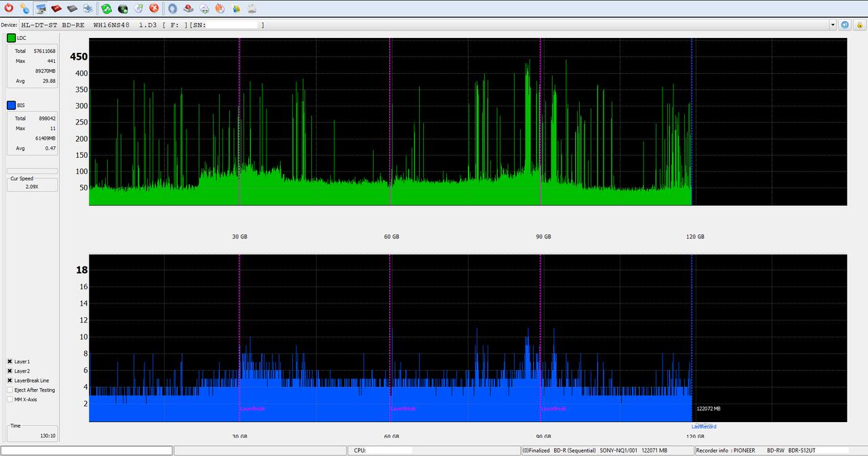868x456 pixels.
Task: Click the grayed-out Jitter icon
Action: 252,9
